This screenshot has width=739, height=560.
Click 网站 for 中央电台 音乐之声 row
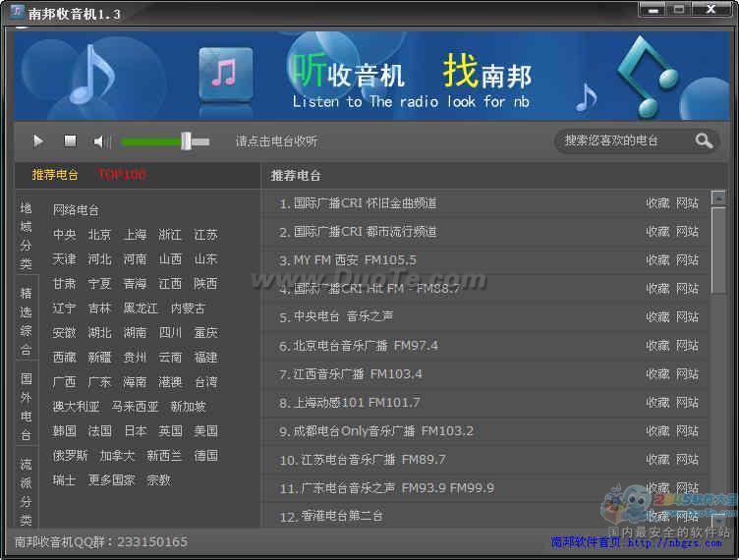click(x=687, y=316)
